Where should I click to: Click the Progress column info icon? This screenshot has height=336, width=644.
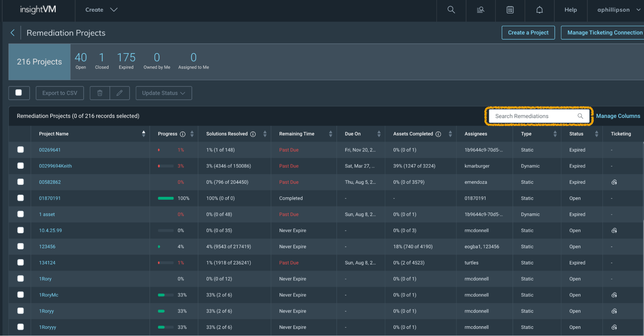(183, 134)
